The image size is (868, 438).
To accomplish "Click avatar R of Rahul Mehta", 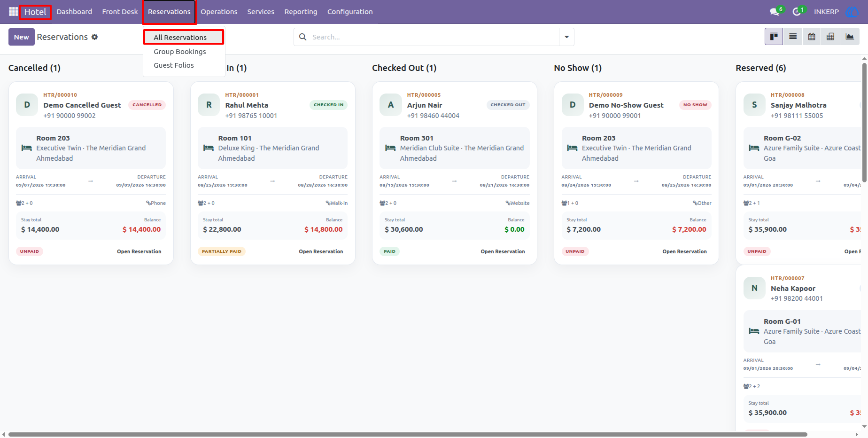I will pyautogui.click(x=209, y=105).
